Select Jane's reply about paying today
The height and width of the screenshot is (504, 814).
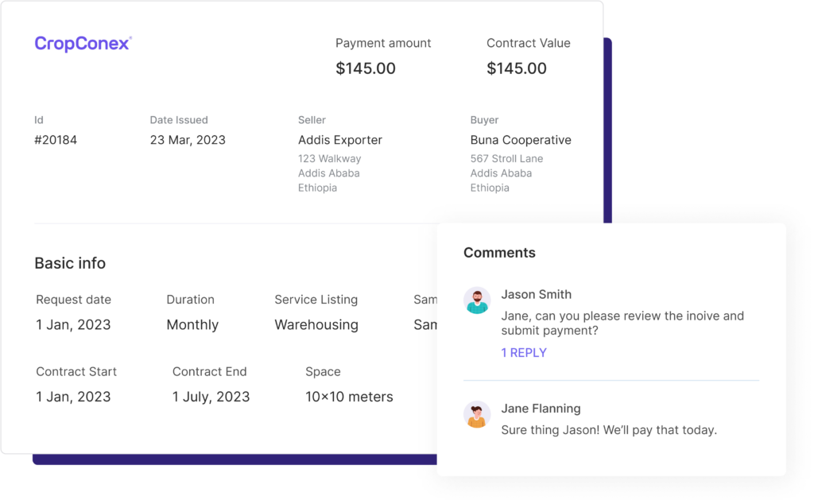(x=609, y=430)
